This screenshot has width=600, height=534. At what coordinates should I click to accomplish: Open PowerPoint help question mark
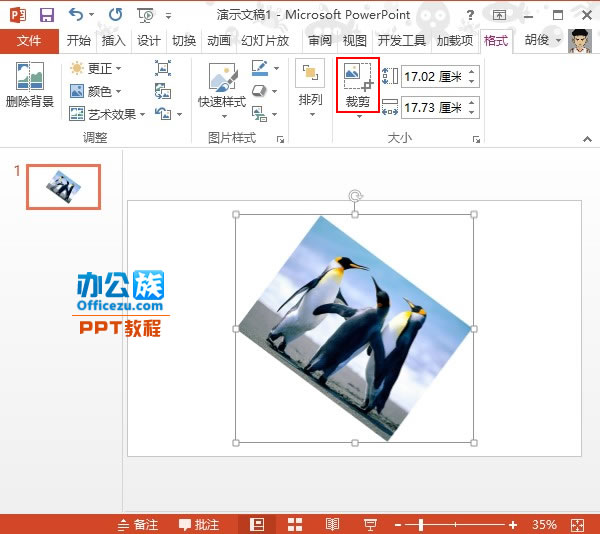470,15
